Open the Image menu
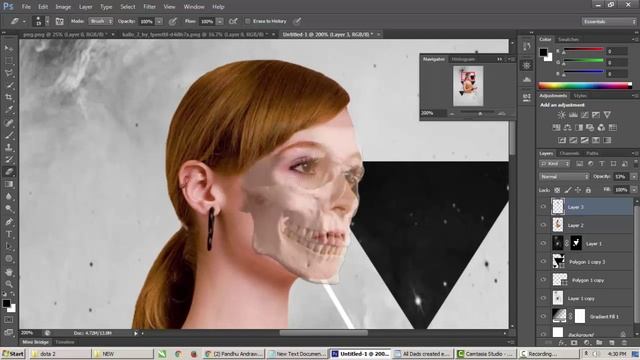Screen dimensions: 640x360 coord(63,7)
